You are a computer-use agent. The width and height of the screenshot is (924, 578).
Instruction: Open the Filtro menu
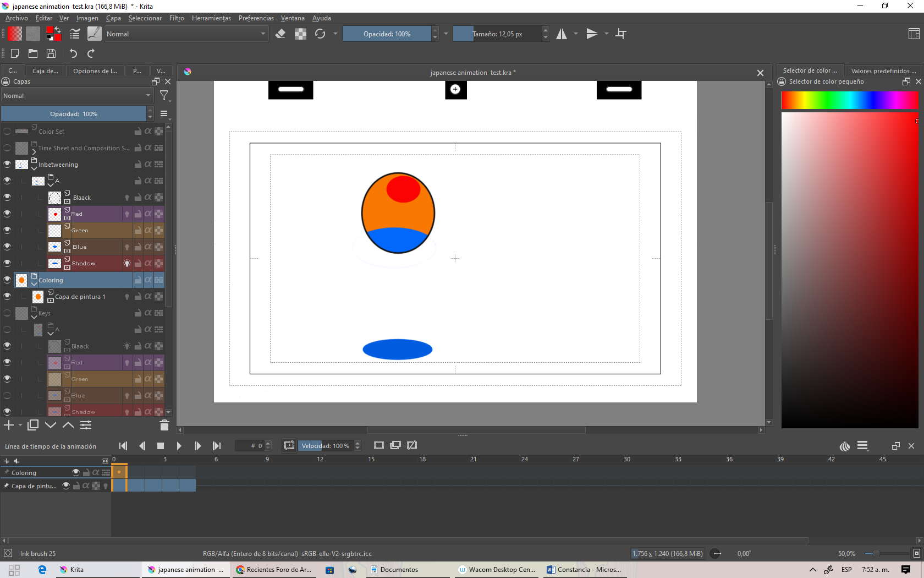[x=177, y=18]
